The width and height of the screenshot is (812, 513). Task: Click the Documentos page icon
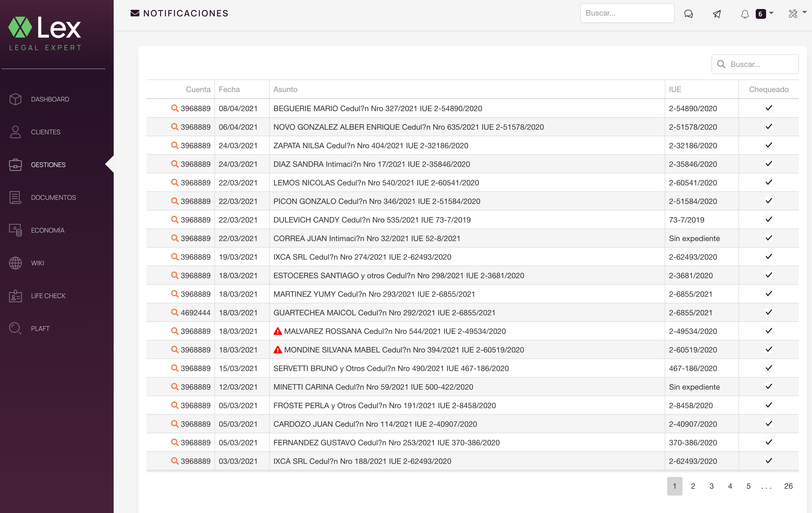(x=15, y=197)
